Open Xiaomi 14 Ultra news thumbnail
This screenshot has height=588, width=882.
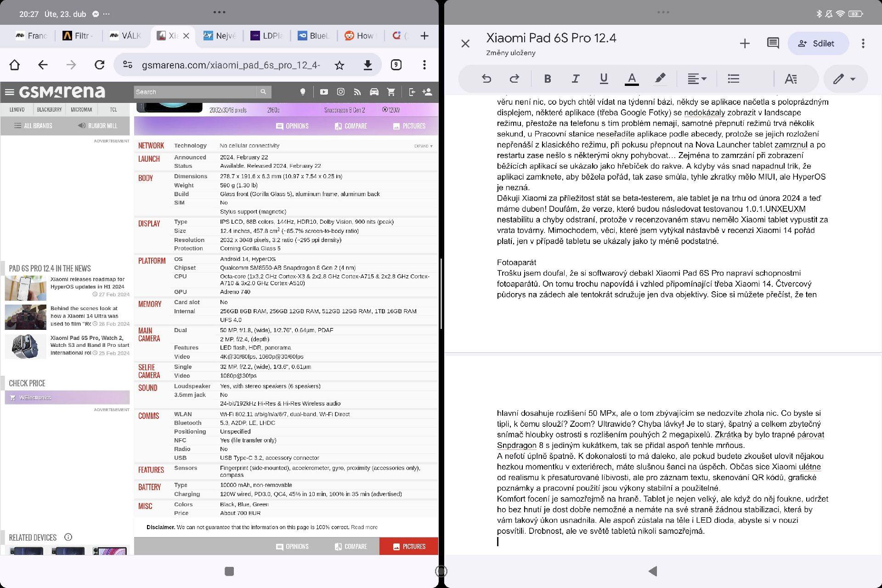[26, 317]
